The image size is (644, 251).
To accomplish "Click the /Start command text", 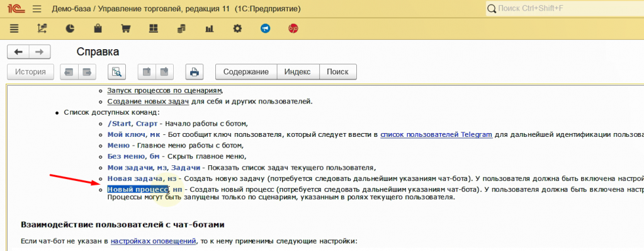I will pyautogui.click(x=120, y=124).
